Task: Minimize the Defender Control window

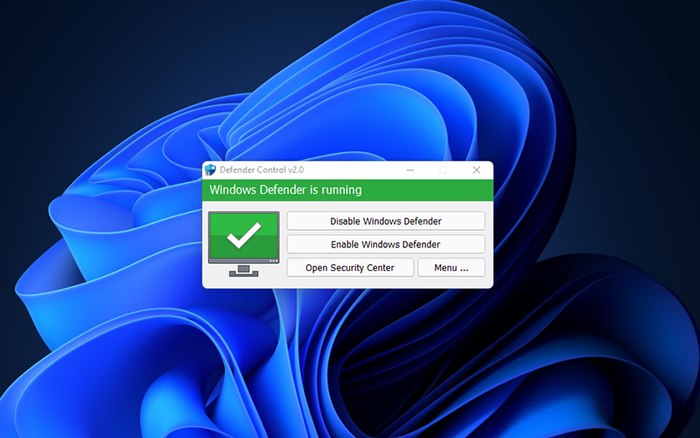Action: click(x=410, y=170)
